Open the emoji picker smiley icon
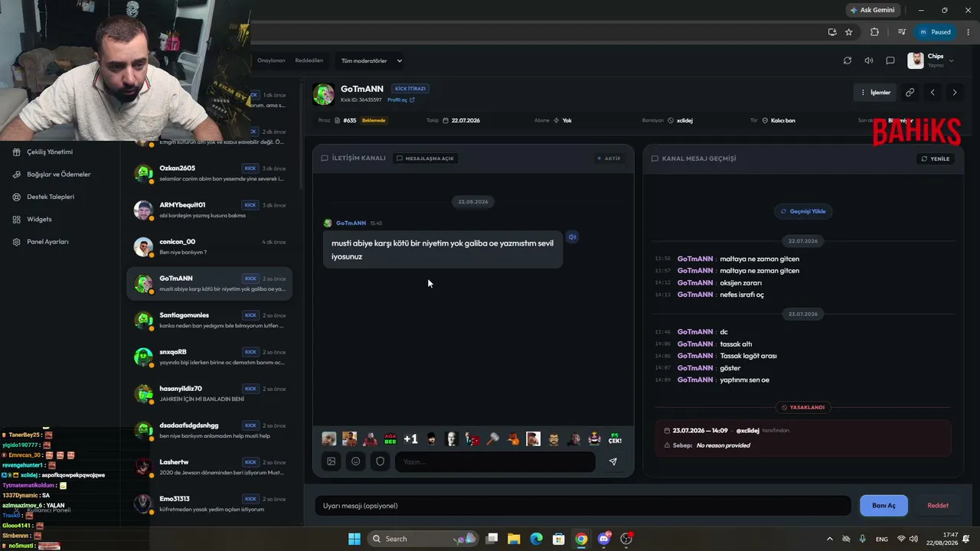This screenshot has width=980, height=551. (x=356, y=461)
